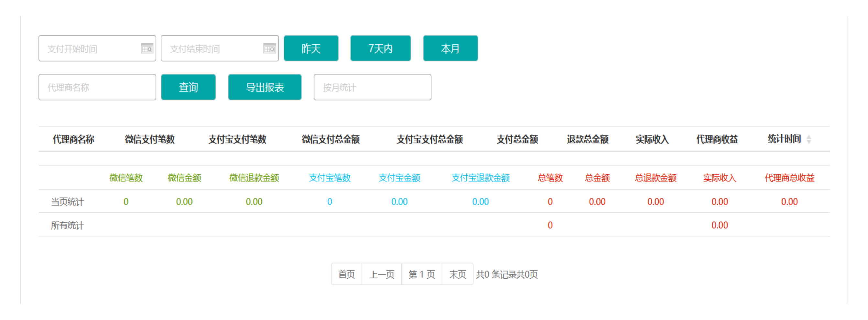Click 统计时间 column header text
Screen dimensions: 868x320
pyautogui.click(x=784, y=139)
